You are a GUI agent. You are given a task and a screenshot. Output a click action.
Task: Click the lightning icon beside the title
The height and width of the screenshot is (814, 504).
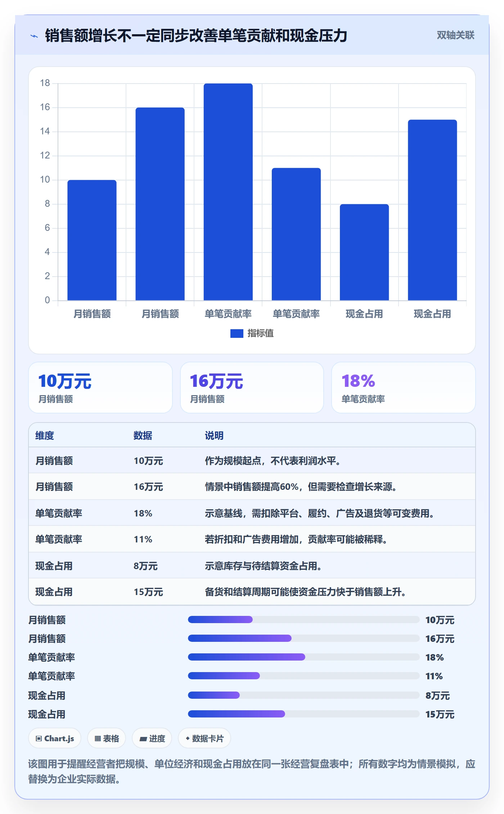tap(34, 36)
